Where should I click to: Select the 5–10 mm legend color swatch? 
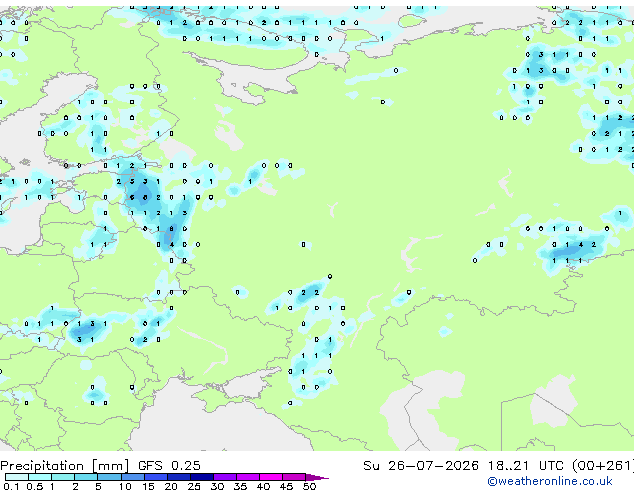(109, 477)
